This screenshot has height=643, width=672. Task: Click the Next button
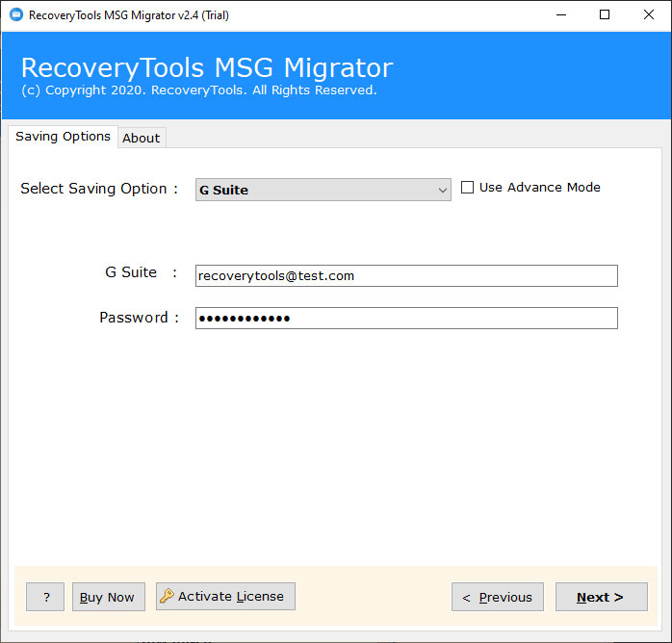click(602, 597)
